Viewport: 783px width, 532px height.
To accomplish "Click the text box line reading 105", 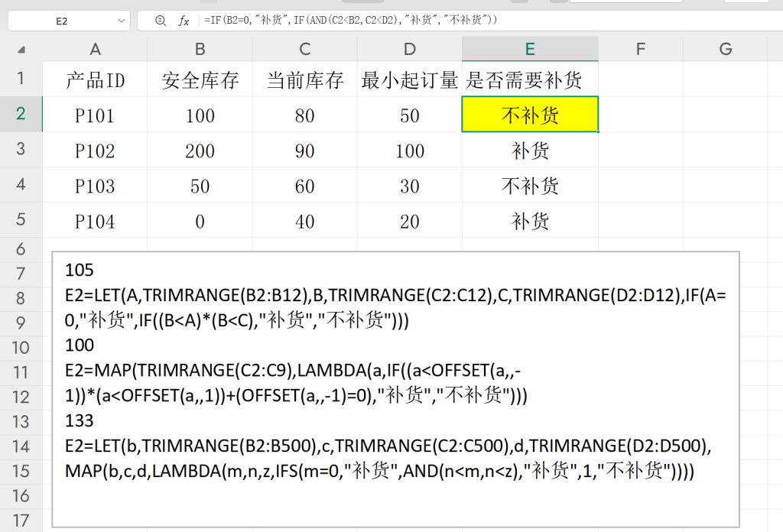I will point(80,270).
